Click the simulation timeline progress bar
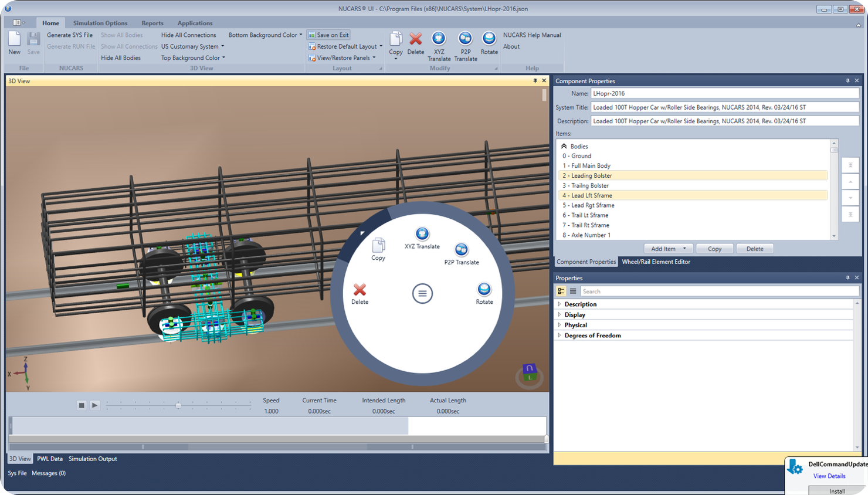 coord(278,426)
